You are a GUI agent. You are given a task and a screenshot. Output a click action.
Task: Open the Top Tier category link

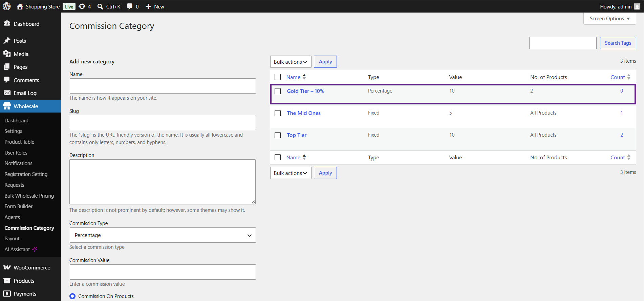[x=297, y=135]
